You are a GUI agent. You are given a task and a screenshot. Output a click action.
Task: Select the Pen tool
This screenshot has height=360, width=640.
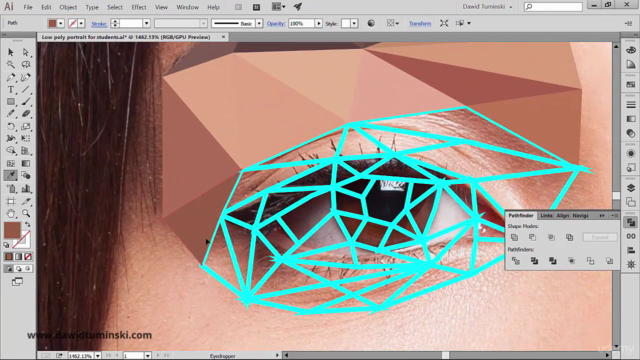click(11, 77)
